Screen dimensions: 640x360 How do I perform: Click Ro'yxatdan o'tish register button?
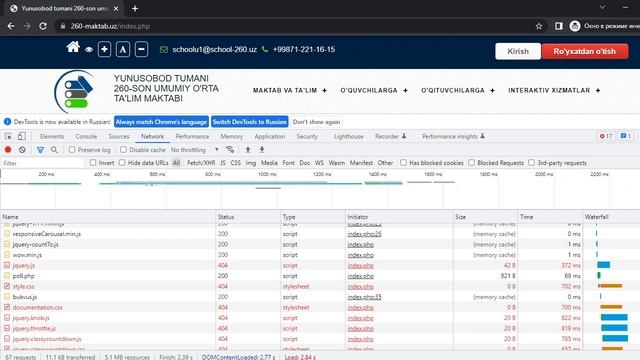[x=585, y=51]
